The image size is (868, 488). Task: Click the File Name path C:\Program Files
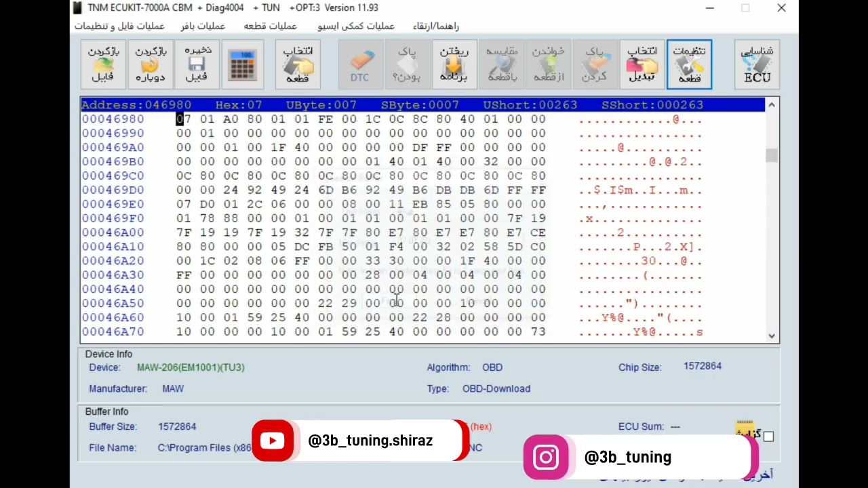[x=205, y=448]
